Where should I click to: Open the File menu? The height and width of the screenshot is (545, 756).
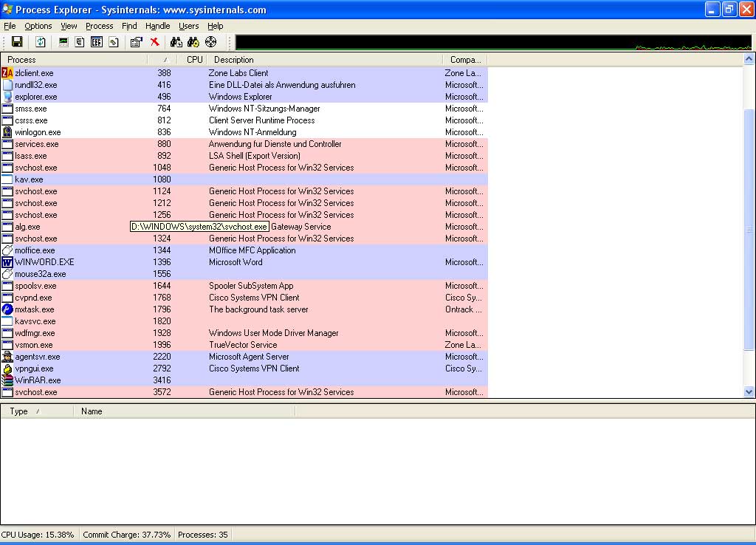(x=10, y=26)
